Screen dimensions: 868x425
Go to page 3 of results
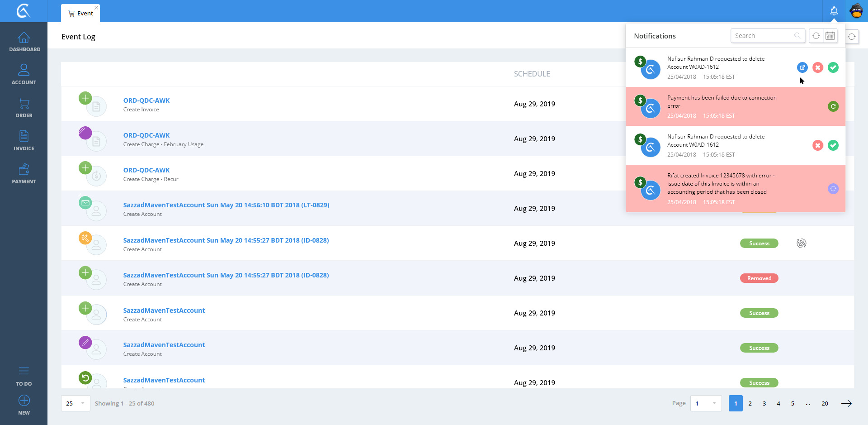(x=764, y=403)
